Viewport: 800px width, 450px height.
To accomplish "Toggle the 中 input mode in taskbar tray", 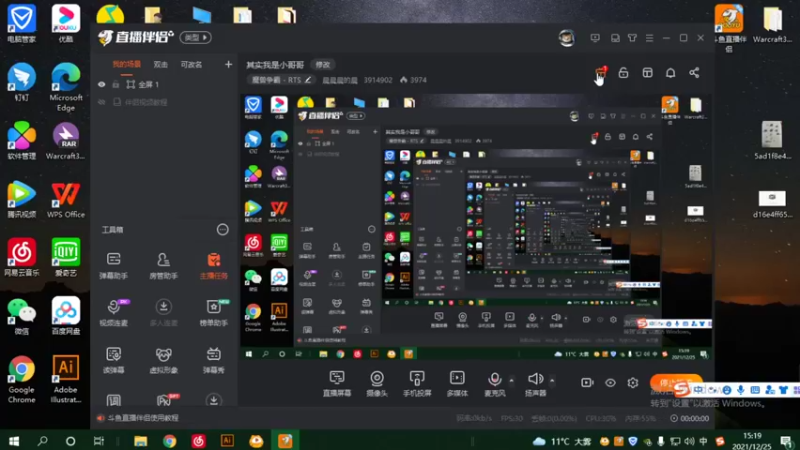I will coord(704,441).
